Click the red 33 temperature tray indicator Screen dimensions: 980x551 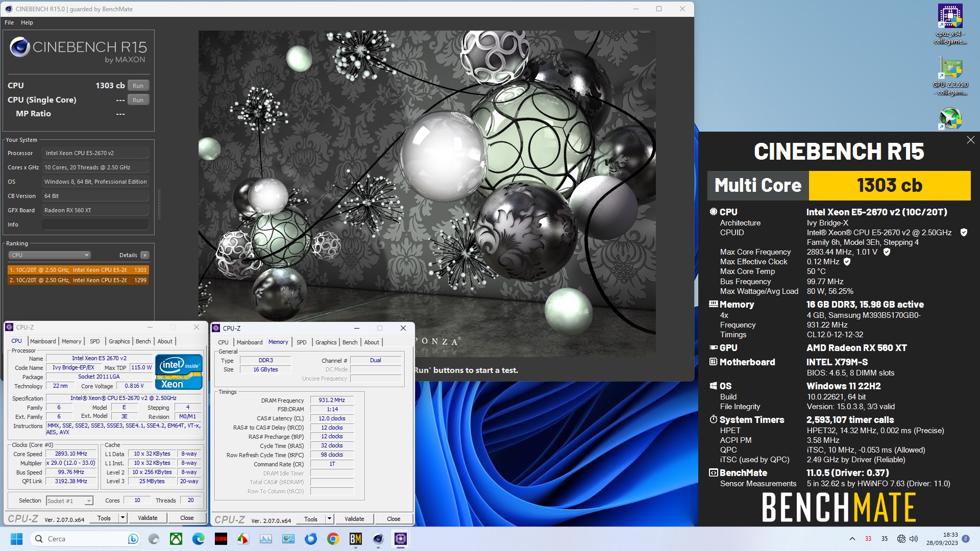(868, 539)
